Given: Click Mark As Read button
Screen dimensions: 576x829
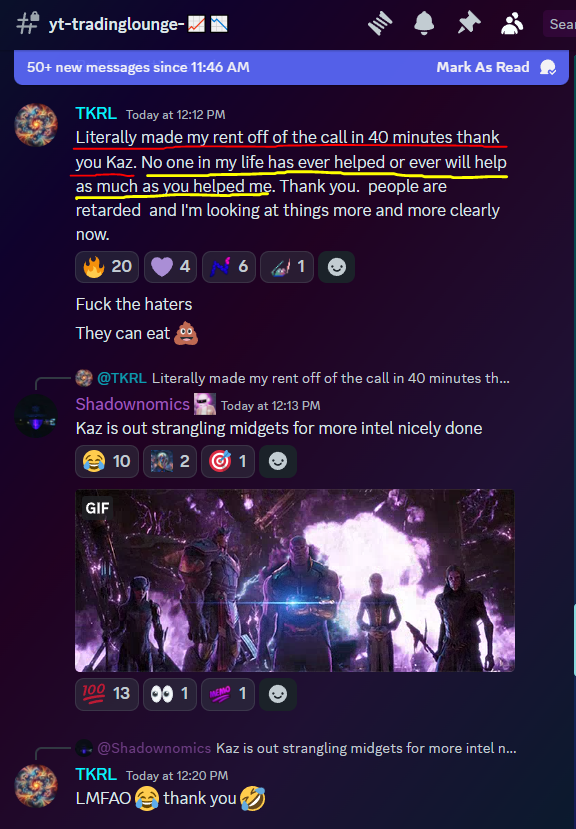Looking at the screenshot, I should coord(496,67).
